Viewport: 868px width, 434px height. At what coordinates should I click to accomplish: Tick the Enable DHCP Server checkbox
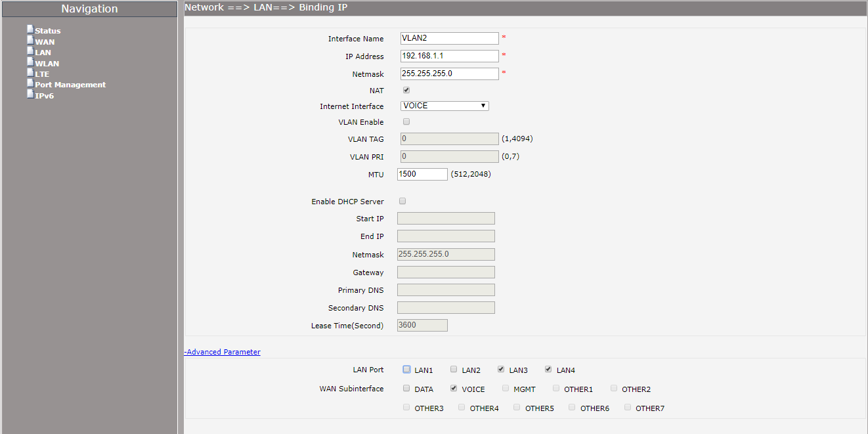pos(402,202)
